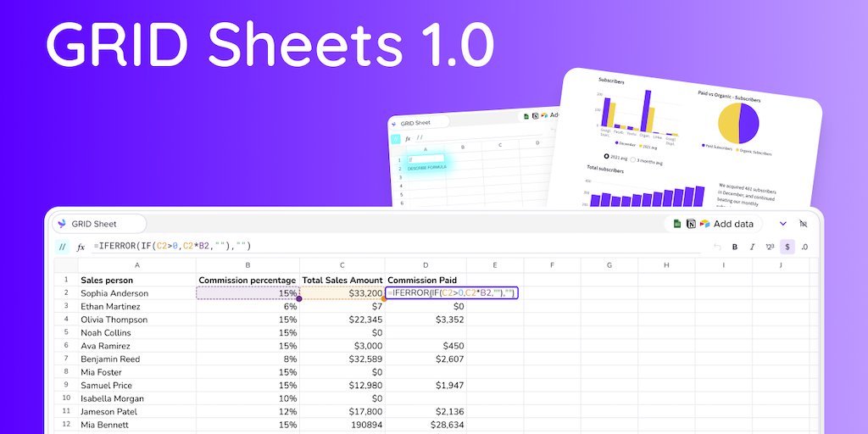The image size is (868, 434).
Task: Toggle bold formatting
Action: 735,247
